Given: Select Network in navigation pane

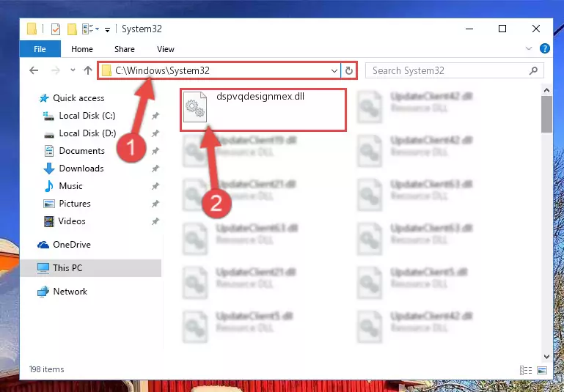Looking at the screenshot, I should (70, 292).
